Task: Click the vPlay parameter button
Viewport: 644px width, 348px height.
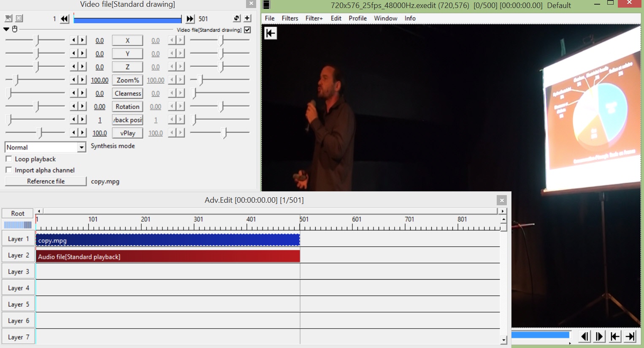Action: tap(127, 133)
